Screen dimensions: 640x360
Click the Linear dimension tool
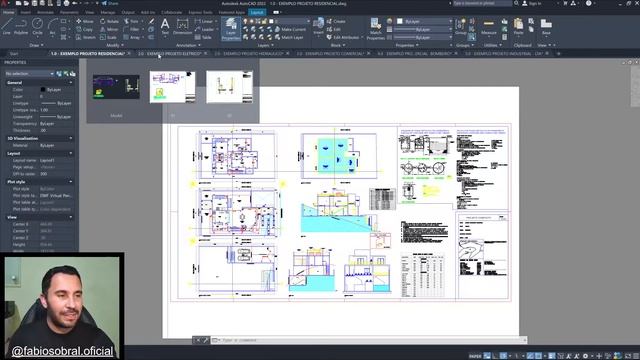204,21
